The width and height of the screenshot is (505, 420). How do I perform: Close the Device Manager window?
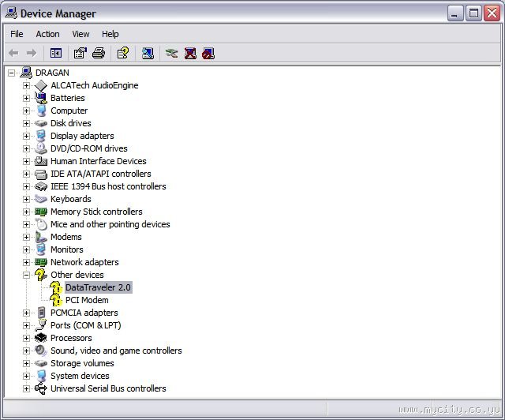pos(492,13)
